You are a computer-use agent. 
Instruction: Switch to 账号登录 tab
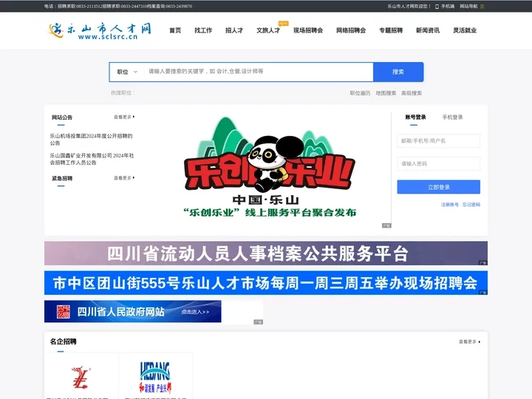click(415, 117)
